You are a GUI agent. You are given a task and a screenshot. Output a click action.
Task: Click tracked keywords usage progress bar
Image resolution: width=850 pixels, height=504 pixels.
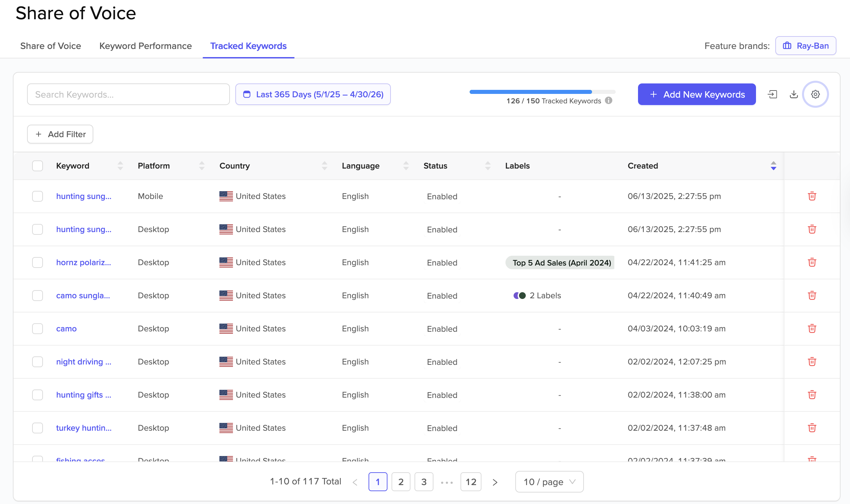(x=542, y=92)
